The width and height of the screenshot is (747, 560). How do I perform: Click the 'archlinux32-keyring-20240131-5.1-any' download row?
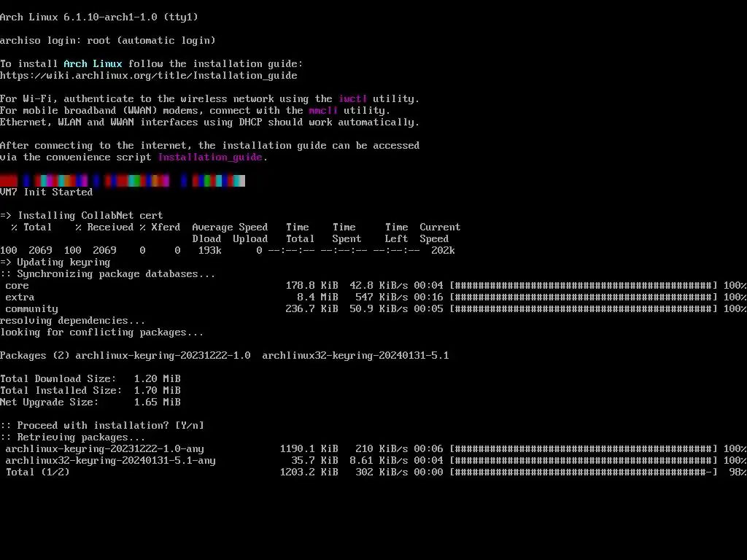(x=373, y=460)
